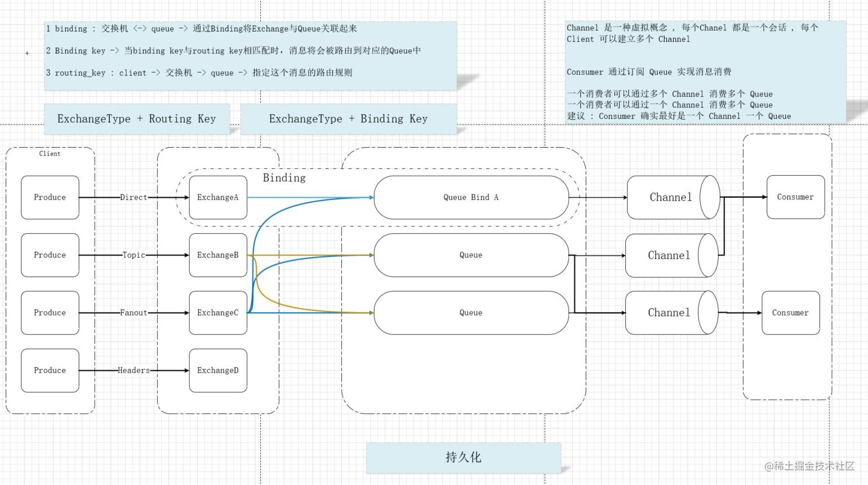The width and height of the screenshot is (868, 485).
Task: Select the ExchangeC node
Action: (x=218, y=313)
